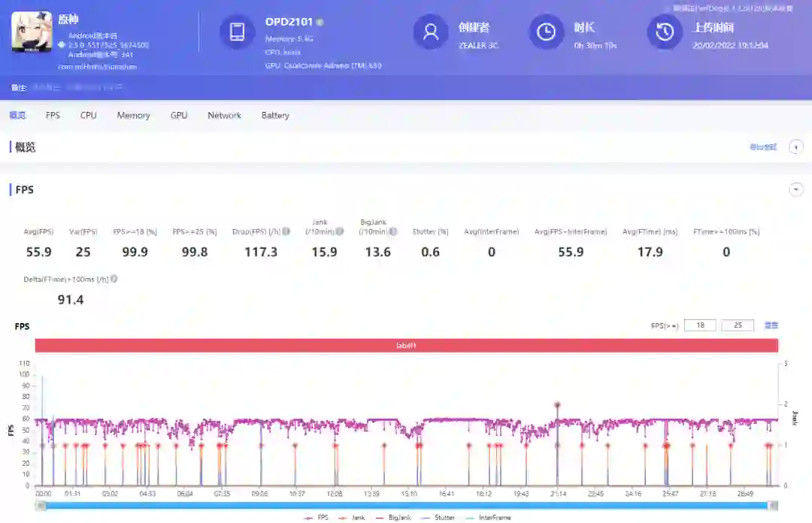Click the upload time history icon
Image resolution: width=812 pixels, height=523 pixels.
(665, 32)
